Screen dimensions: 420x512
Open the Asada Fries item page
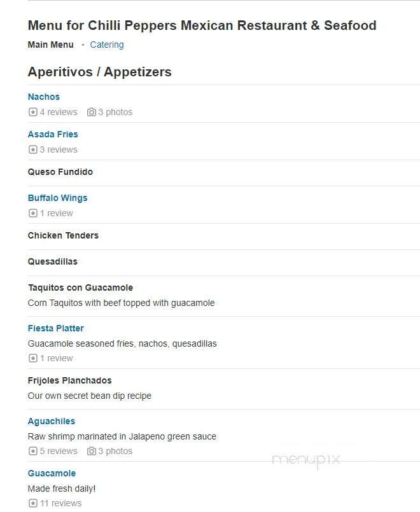(53, 134)
